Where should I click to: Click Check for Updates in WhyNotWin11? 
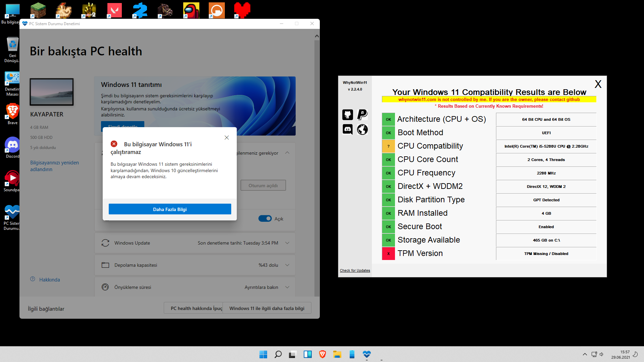[355, 270]
